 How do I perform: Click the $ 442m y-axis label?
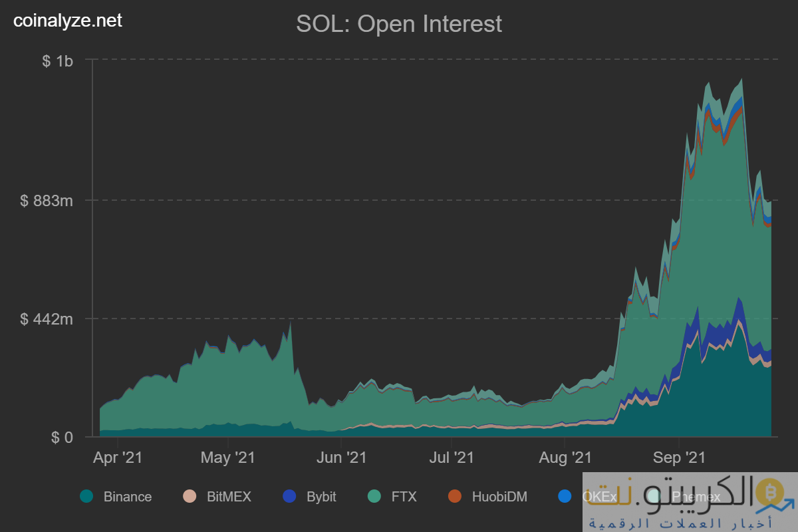click(x=47, y=319)
